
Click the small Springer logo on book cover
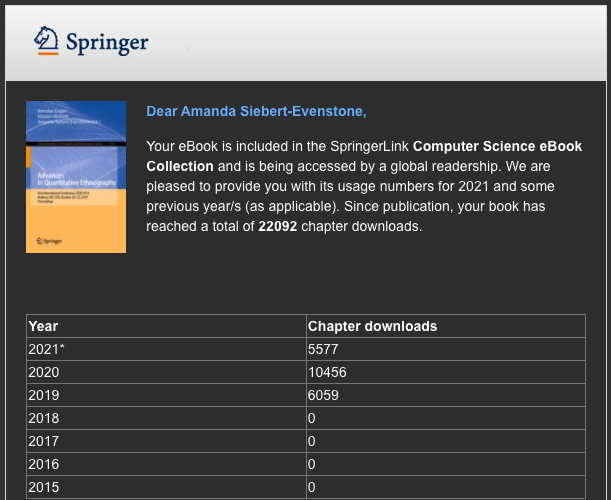[x=47, y=240]
